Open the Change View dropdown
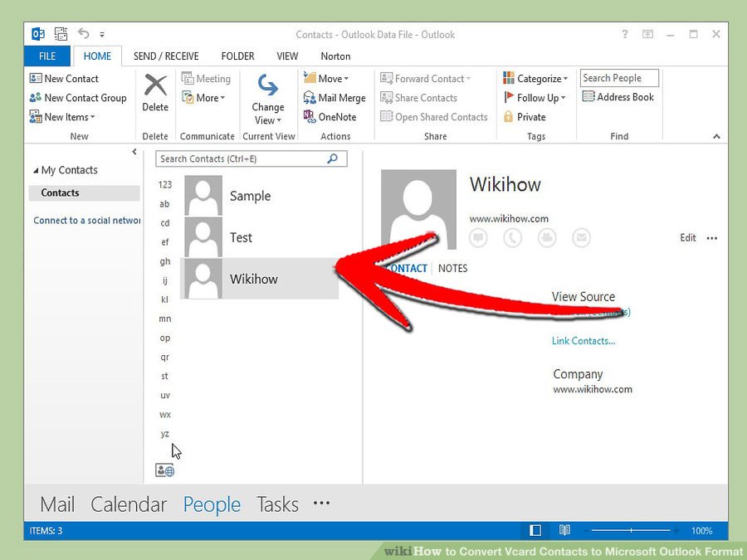747x560 pixels. (268, 100)
